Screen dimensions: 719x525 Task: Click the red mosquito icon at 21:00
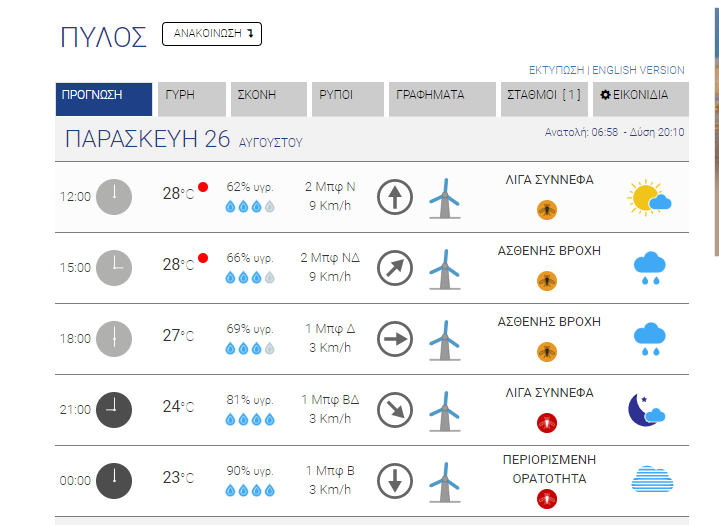[x=547, y=423]
